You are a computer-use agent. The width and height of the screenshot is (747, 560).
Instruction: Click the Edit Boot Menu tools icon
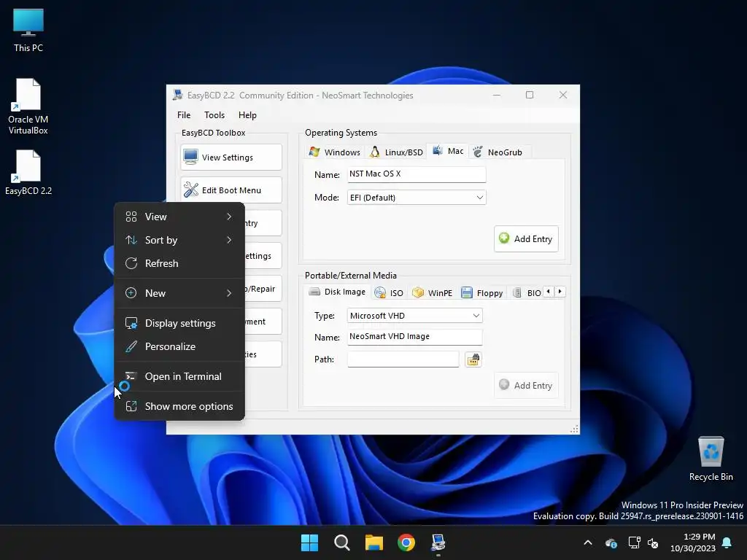click(190, 190)
